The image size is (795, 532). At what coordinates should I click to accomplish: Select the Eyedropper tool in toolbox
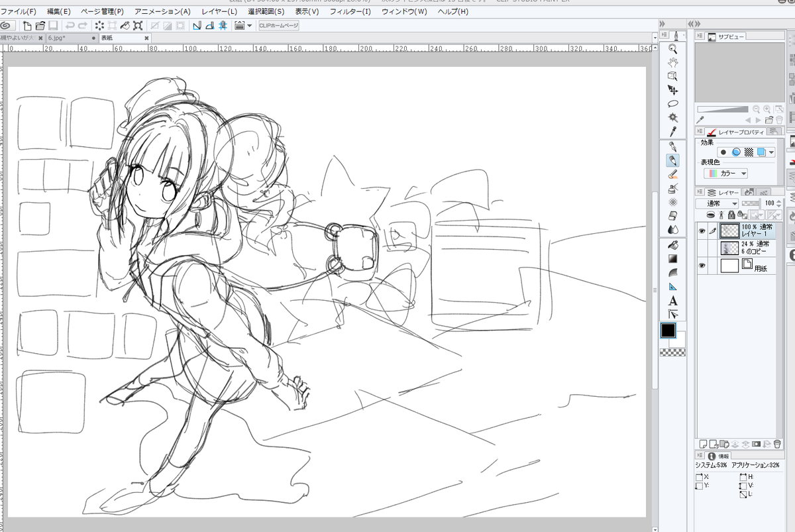coord(672,131)
